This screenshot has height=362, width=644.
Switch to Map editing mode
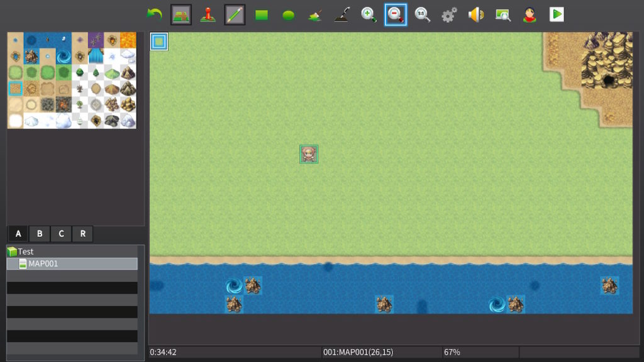(181, 14)
